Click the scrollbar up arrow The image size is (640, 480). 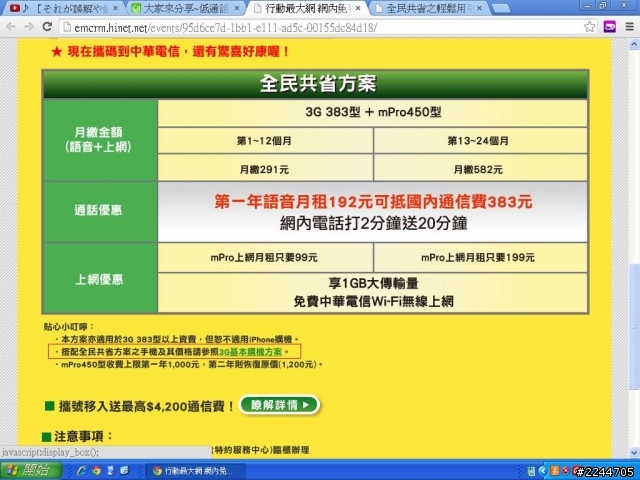click(x=634, y=44)
